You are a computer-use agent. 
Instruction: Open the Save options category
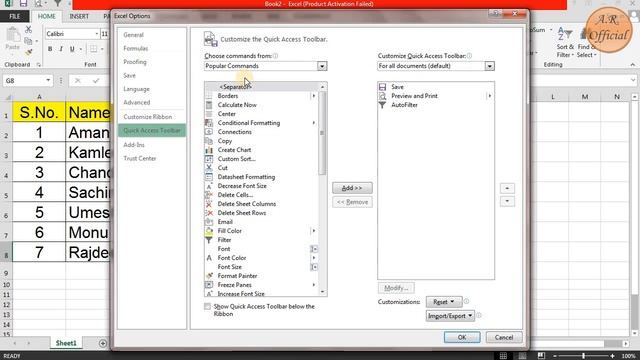[129, 76]
